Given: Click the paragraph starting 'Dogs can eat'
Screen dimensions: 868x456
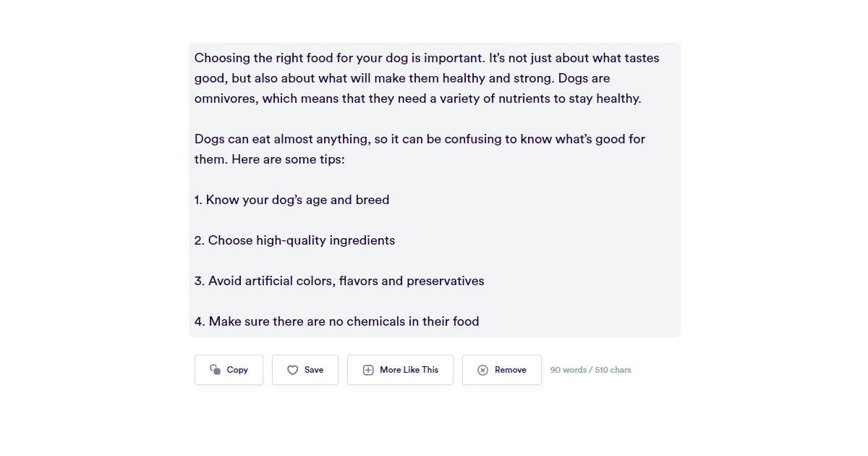Looking at the screenshot, I should [x=420, y=139].
